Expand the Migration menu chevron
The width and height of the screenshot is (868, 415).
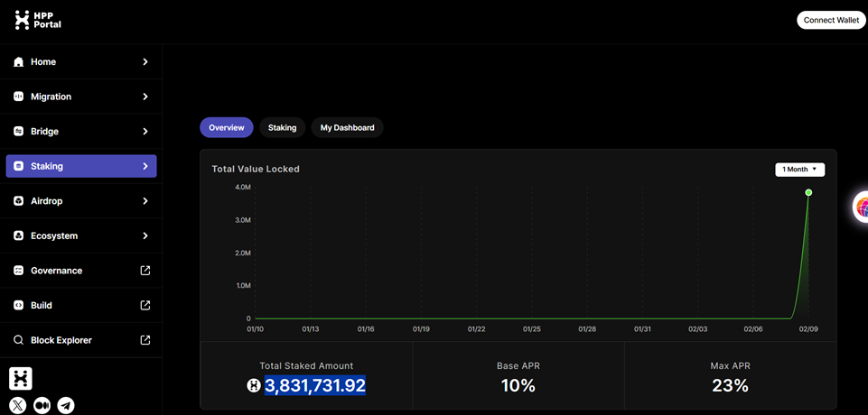coord(145,97)
